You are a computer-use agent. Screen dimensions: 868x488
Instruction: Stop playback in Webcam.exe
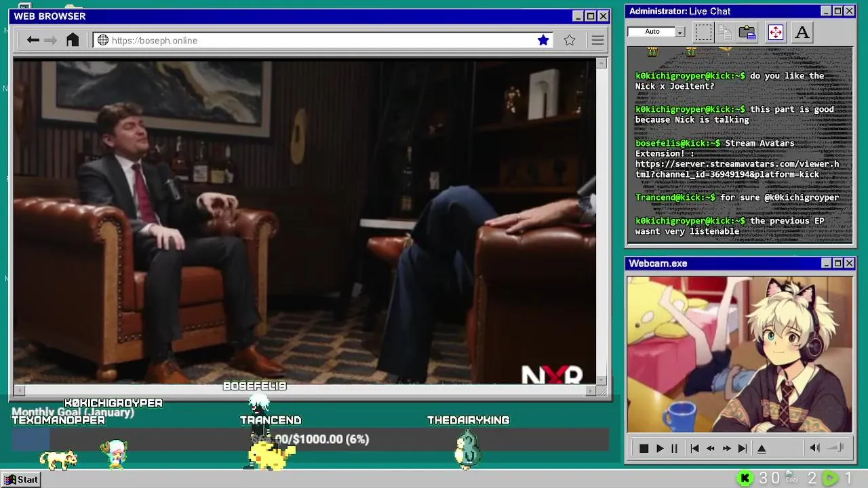[644, 448]
